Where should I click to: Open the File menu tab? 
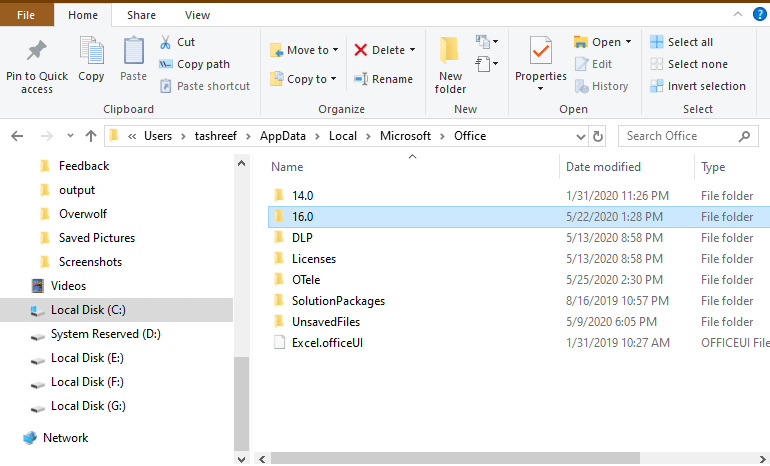click(x=26, y=15)
